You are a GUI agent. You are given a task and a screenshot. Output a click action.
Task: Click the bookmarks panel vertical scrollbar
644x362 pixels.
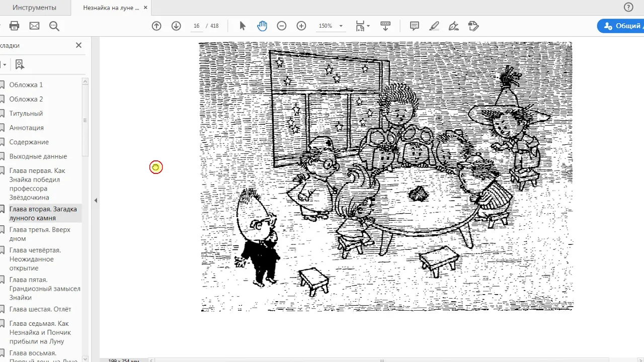[x=86, y=121]
